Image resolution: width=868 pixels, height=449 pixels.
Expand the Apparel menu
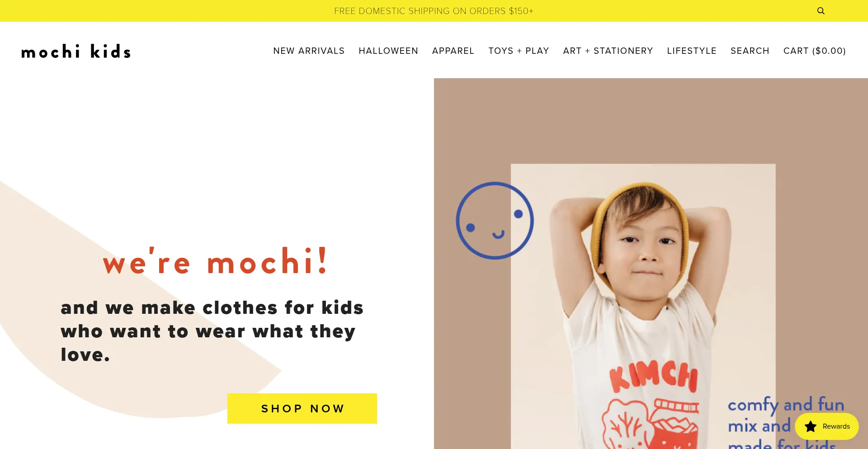coord(453,51)
